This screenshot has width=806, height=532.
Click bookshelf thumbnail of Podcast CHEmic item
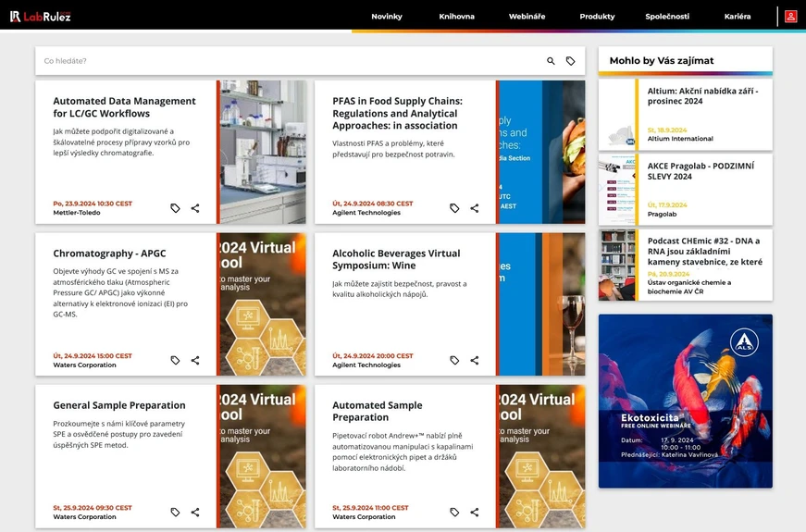pos(617,265)
